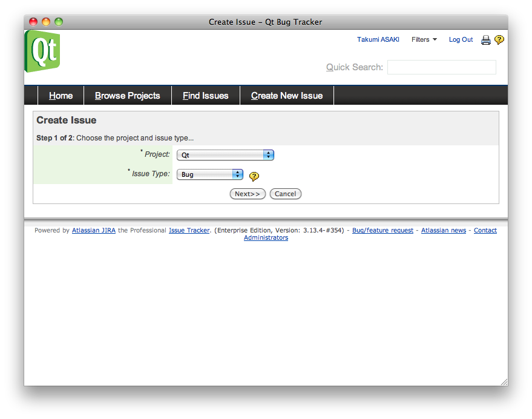Screen dimensions: 532x419
Task: Select Find Issues in navigation bar
Action: (x=205, y=96)
